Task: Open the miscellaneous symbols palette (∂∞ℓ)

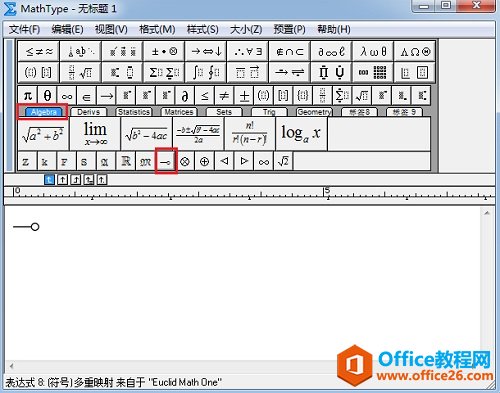Action: [331, 51]
